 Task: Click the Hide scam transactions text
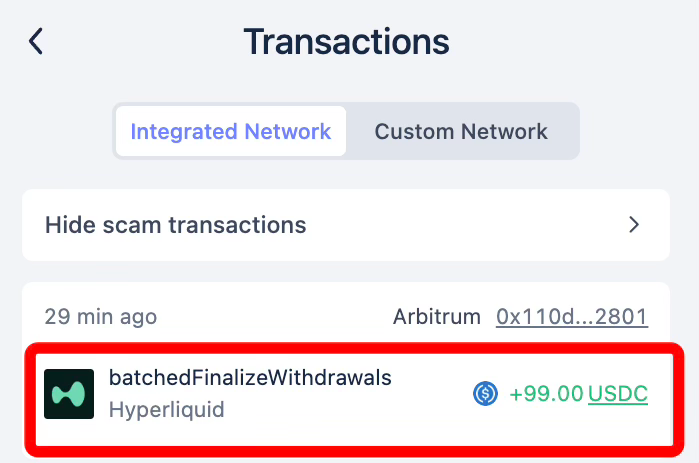[176, 225]
